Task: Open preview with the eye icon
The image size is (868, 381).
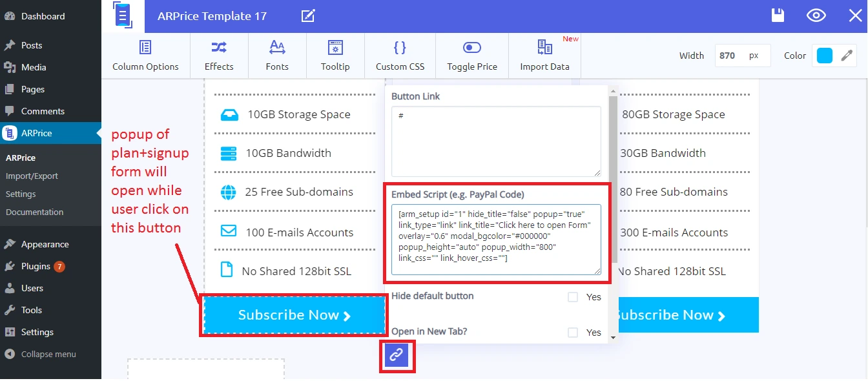Action: tap(816, 16)
